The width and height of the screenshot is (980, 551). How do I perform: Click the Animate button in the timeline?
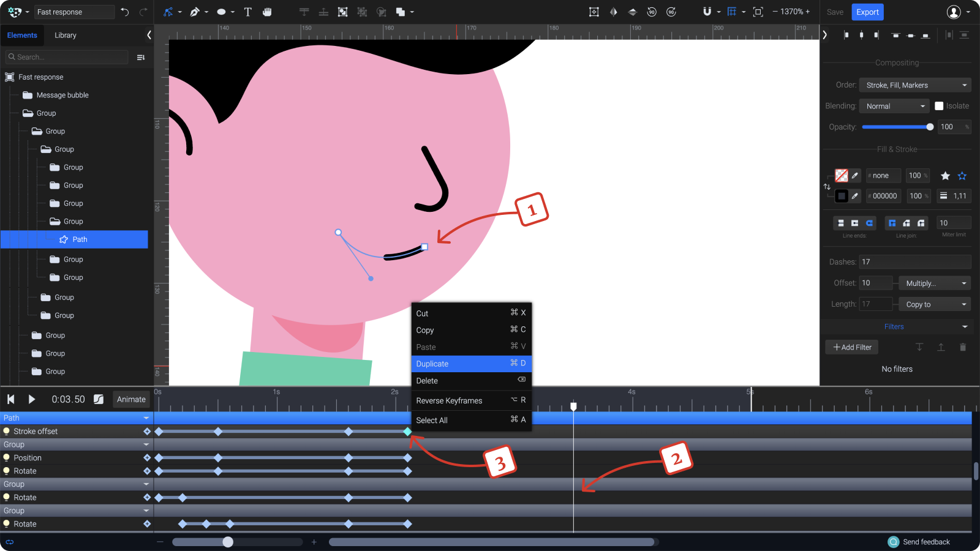pos(131,399)
